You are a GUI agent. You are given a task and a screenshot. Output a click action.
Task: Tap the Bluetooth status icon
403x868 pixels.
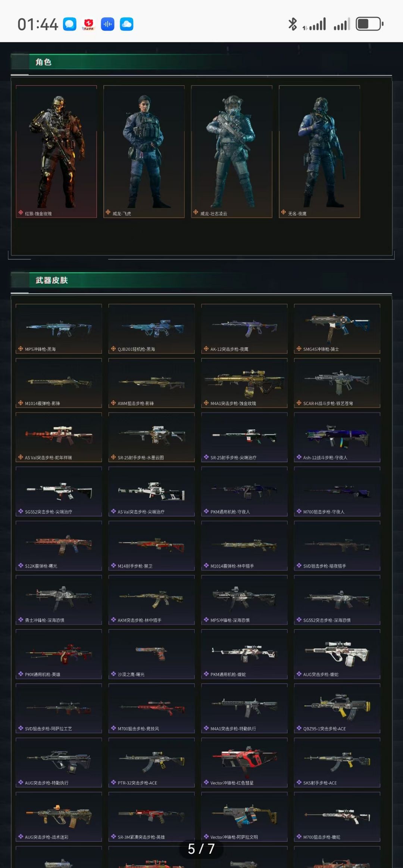point(293,24)
